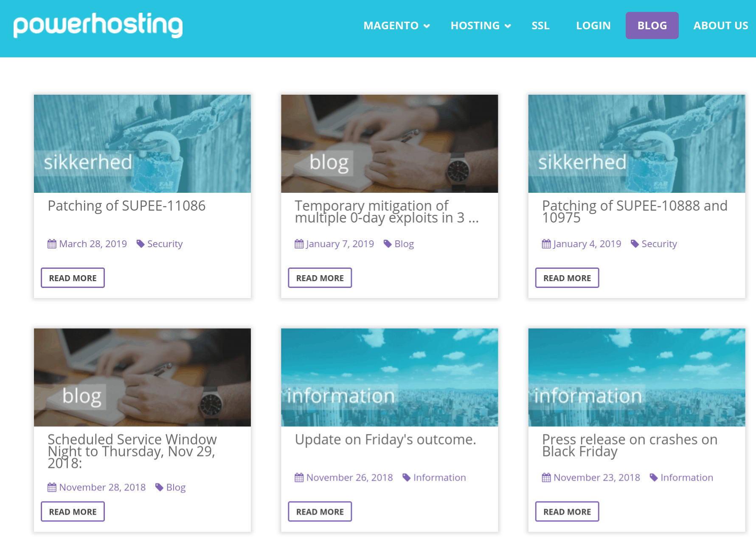Open the Login menu item
The height and width of the screenshot is (544, 756).
(593, 25)
